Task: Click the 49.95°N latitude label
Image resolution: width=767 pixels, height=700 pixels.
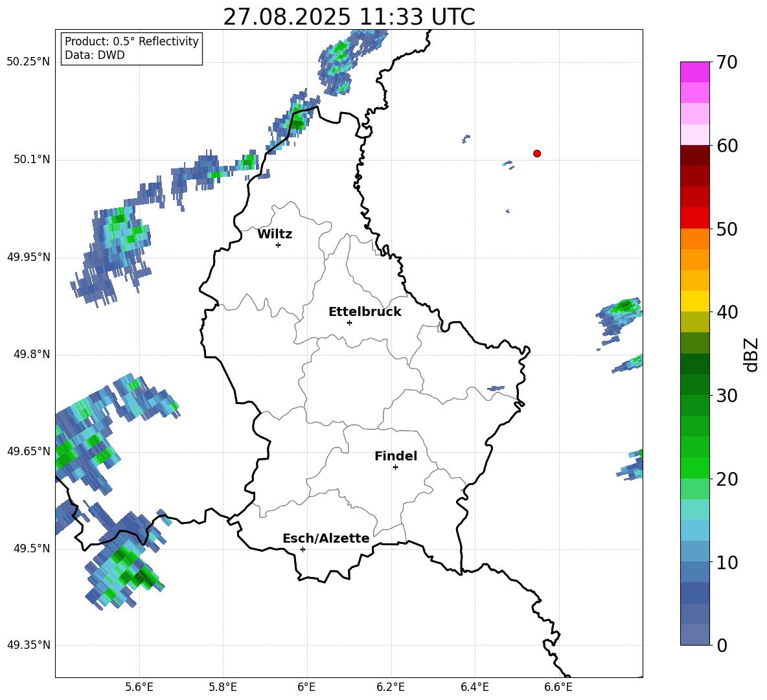Action: click(x=29, y=257)
